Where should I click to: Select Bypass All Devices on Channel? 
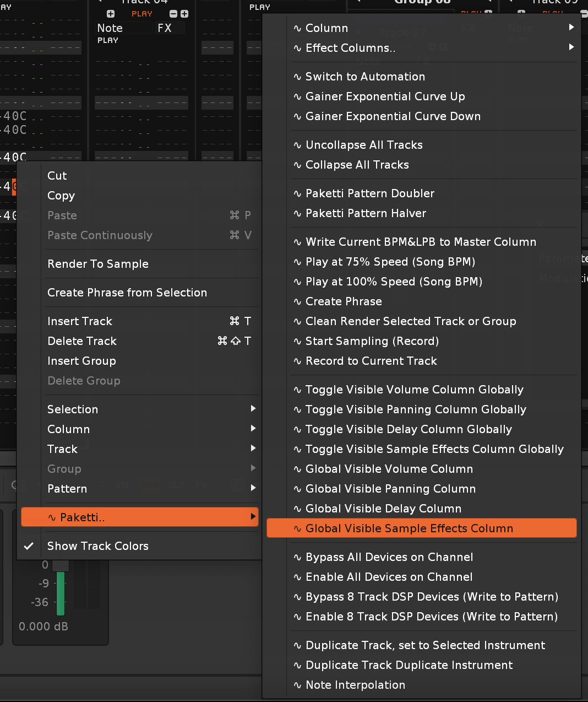(x=389, y=557)
